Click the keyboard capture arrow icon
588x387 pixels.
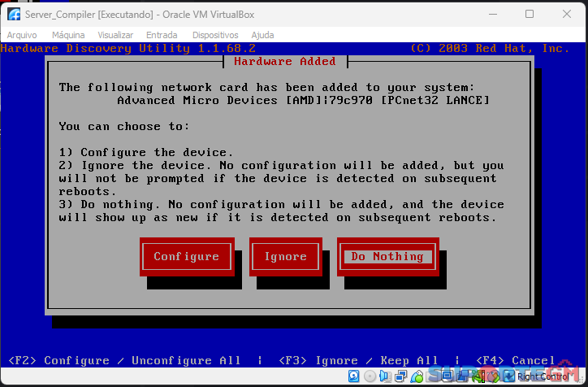tap(508, 376)
